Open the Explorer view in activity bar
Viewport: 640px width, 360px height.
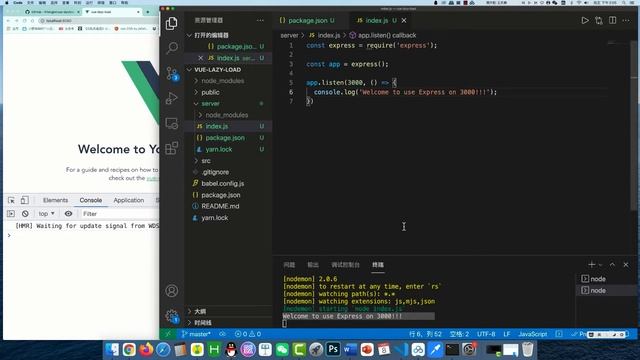(x=172, y=23)
